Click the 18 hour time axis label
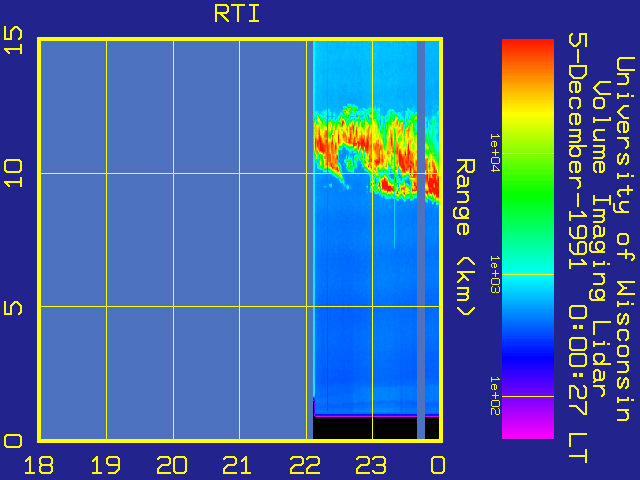The image size is (640, 480). click(39, 465)
